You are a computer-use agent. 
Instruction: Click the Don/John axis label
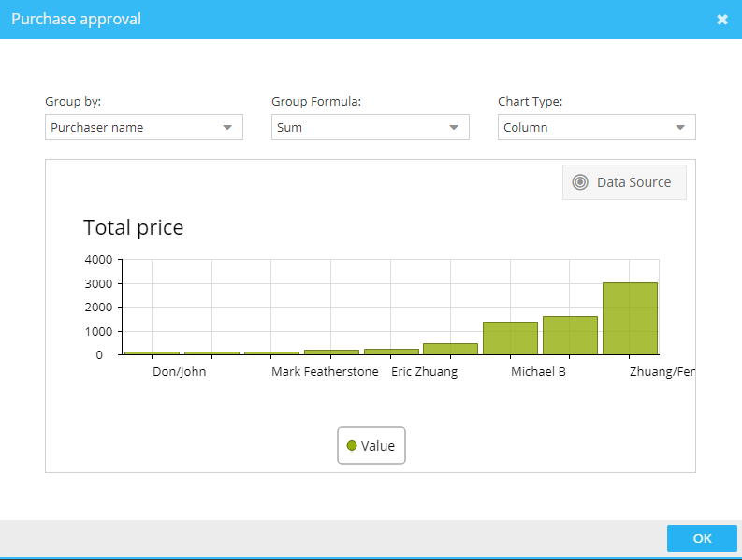pos(180,372)
